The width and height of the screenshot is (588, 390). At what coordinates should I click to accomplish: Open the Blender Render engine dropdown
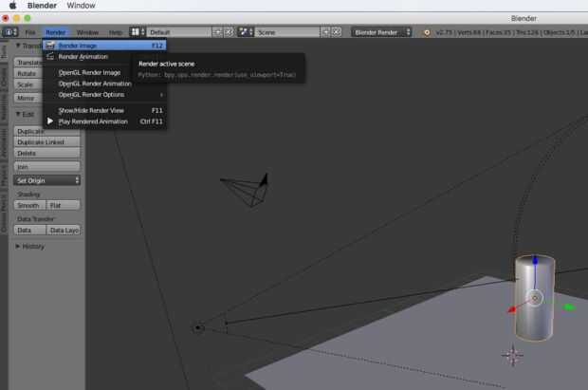(381, 32)
